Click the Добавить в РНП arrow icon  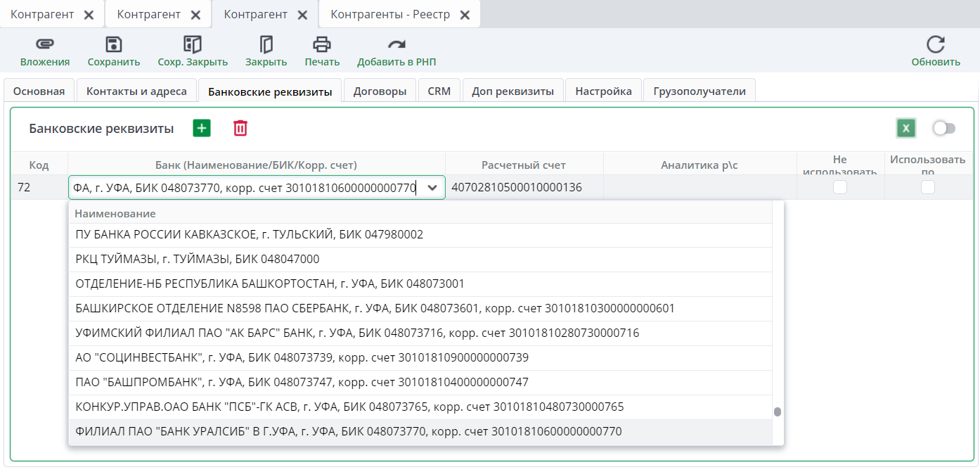point(396,45)
